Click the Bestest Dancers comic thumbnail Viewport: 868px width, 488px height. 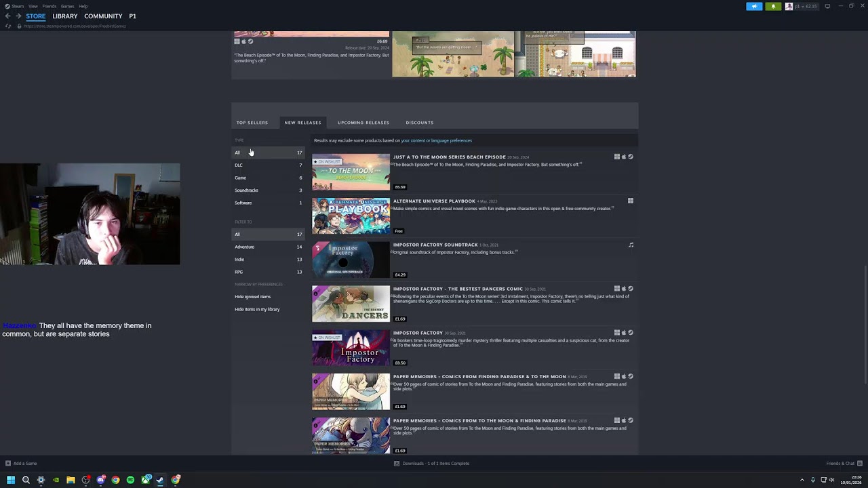(x=351, y=304)
